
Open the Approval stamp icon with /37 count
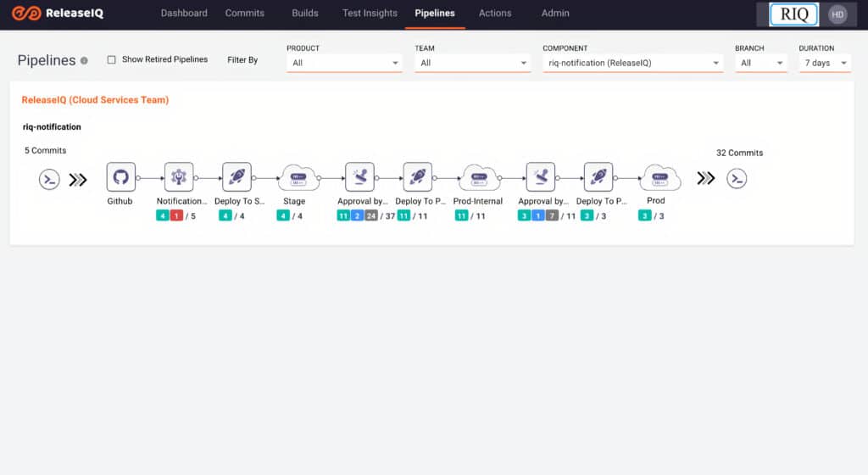pyautogui.click(x=359, y=177)
